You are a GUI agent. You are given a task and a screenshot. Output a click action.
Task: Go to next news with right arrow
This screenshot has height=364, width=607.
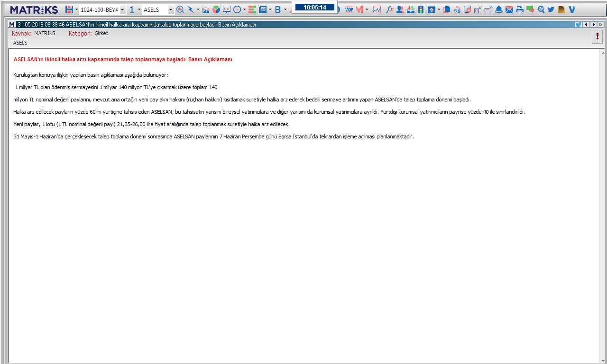[593, 24]
